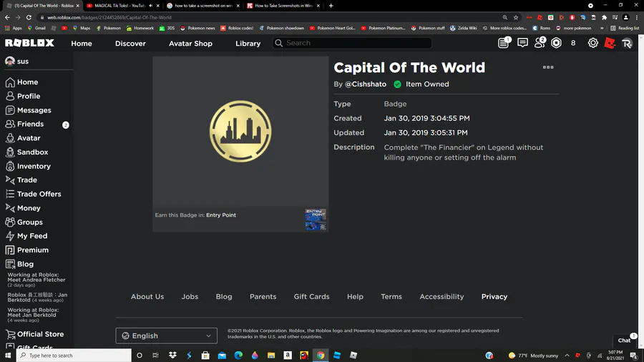Click the Groups sidebar icon
This screenshot has height=362, width=644.
(x=10, y=222)
